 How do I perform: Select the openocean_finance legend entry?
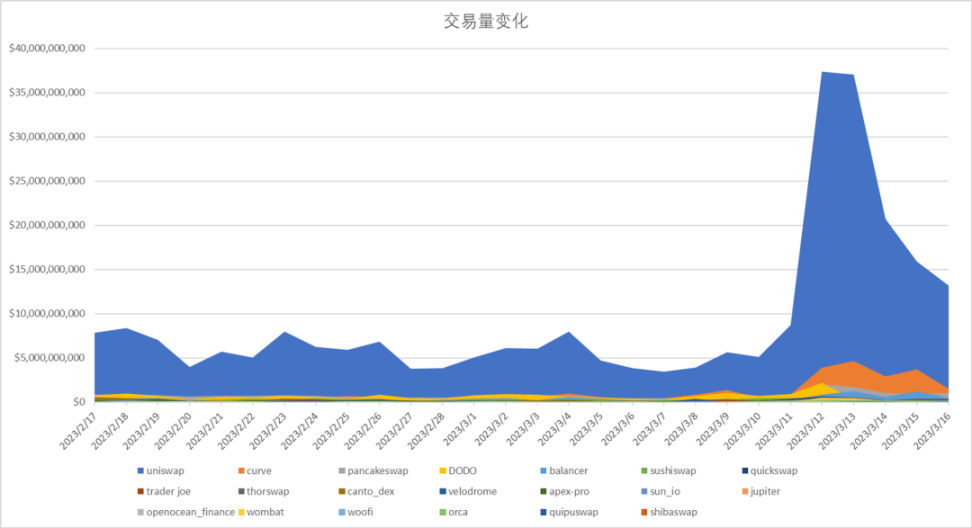(x=185, y=512)
